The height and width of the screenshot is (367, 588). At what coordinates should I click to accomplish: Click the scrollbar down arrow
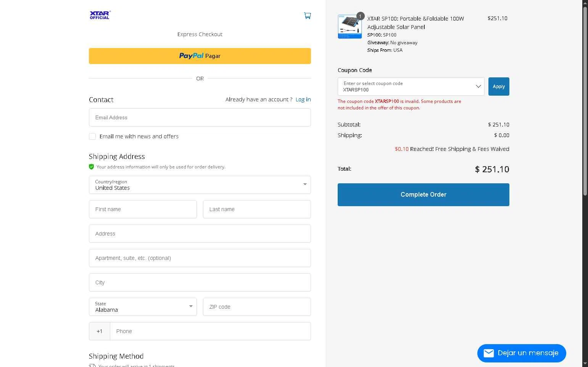click(585, 364)
